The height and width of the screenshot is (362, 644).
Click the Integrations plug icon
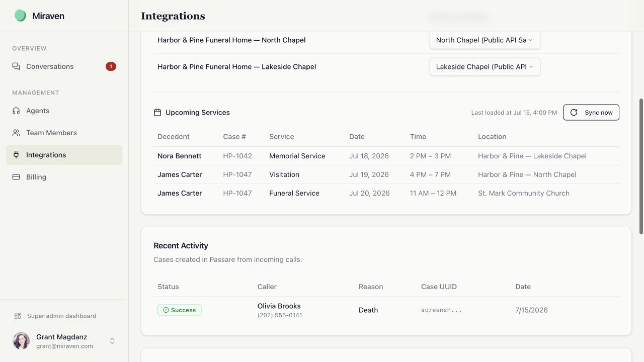16,155
